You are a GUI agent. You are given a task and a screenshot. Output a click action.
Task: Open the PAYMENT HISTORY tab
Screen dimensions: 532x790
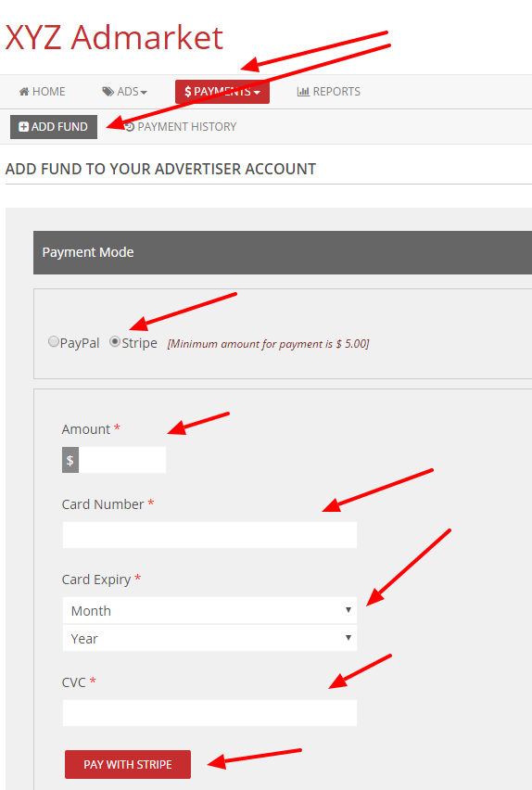181,127
